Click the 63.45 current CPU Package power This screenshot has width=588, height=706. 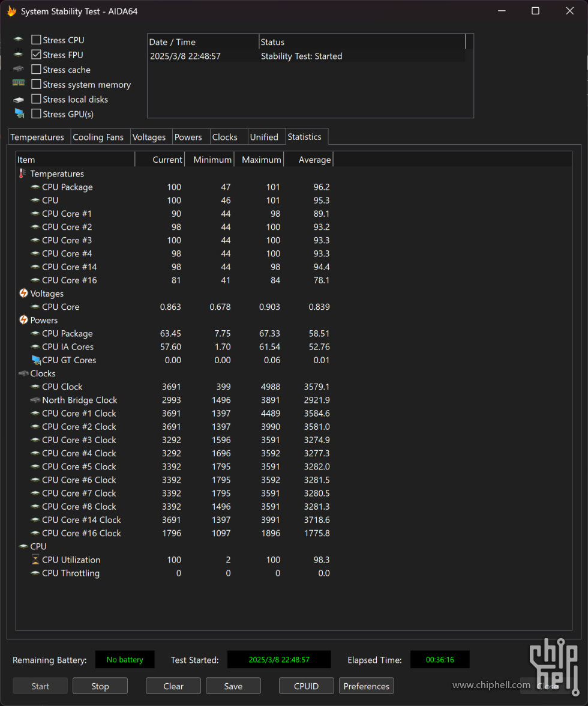[x=170, y=334]
